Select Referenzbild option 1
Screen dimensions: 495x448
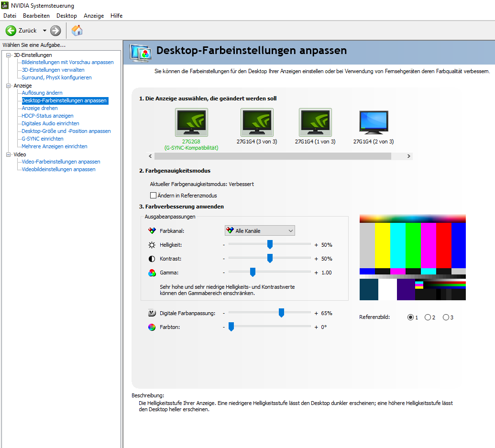pyautogui.click(x=410, y=317)
